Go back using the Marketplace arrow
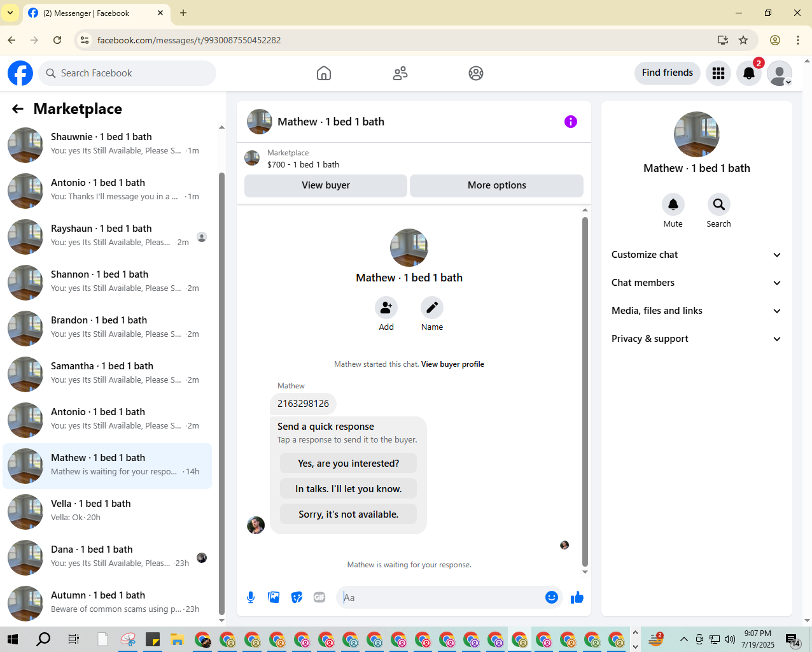 point(18,109)
